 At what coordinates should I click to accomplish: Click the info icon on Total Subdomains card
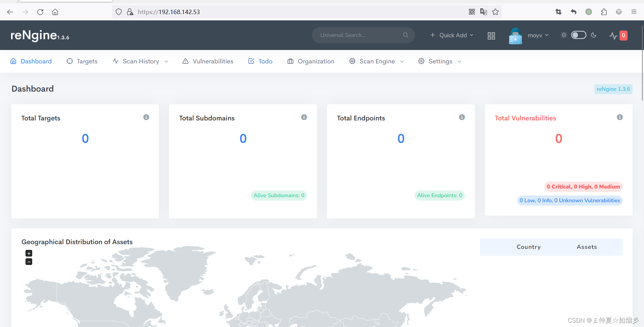pos(304,117)
